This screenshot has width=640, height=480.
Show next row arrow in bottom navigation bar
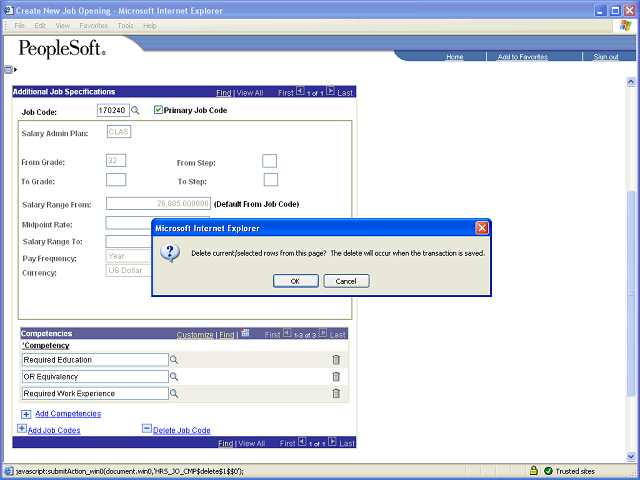(332, 442)
